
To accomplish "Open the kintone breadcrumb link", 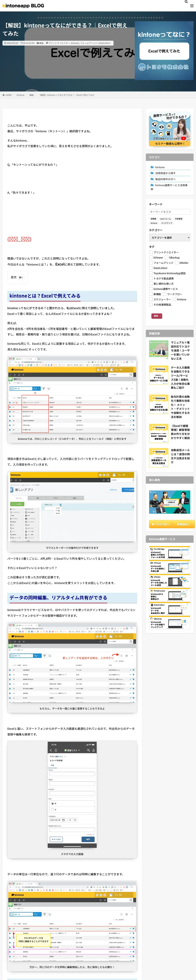I will coord(21,95).
